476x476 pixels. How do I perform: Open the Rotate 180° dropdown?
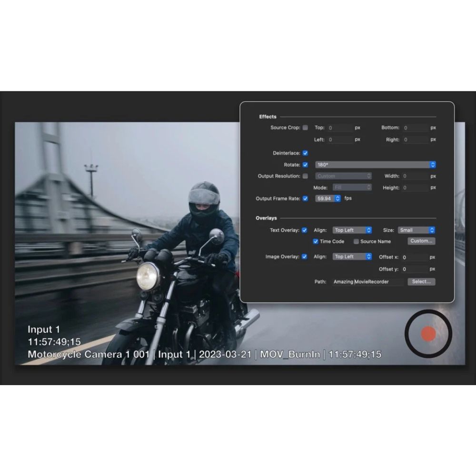(375, 165)
